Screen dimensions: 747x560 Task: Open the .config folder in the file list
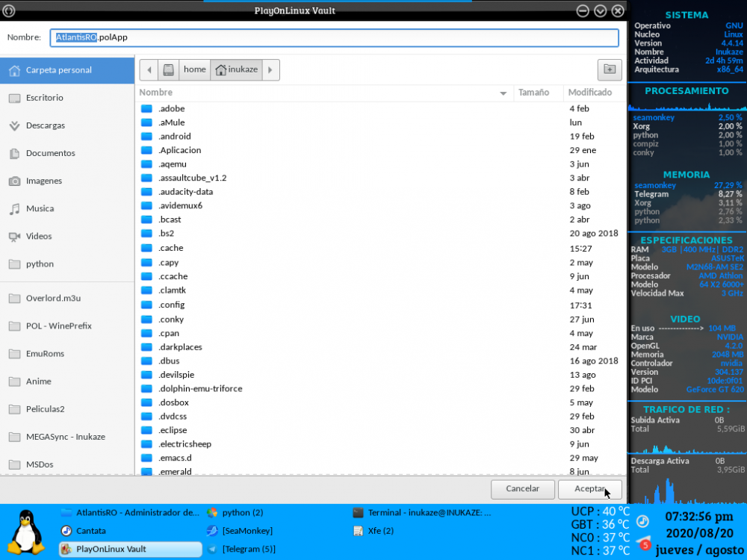[171, 305]
